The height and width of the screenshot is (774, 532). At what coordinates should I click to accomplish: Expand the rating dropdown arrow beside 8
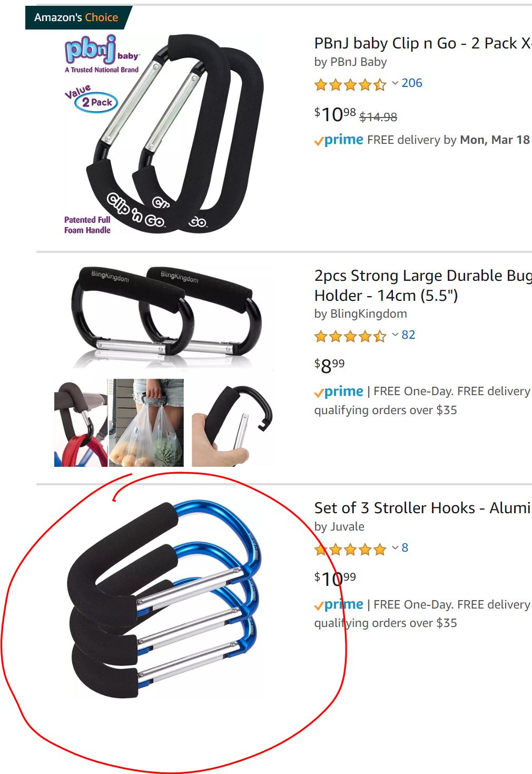tap(395, 548)
